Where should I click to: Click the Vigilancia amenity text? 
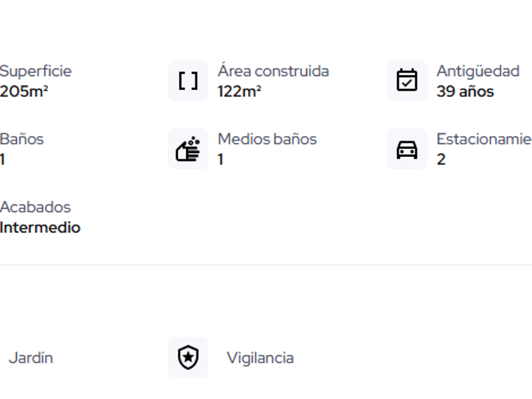pos(260,358)
